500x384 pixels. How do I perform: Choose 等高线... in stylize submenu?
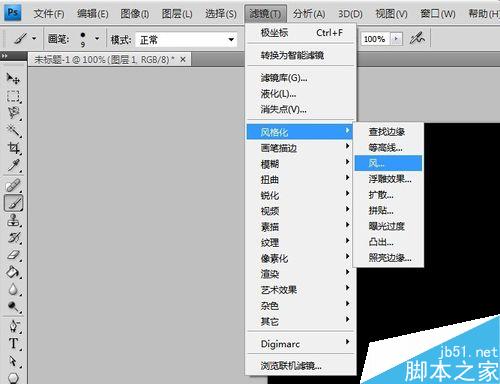(388, 147)
